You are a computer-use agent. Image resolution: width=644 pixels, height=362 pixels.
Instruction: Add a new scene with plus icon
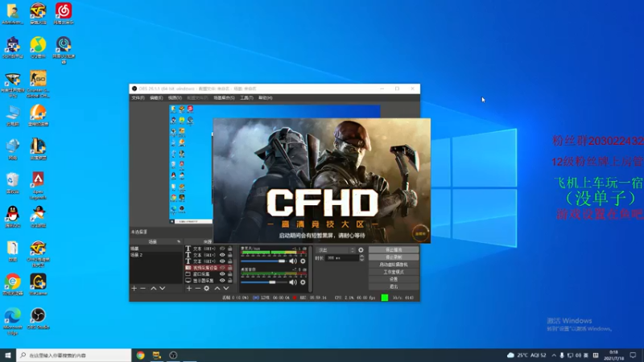tap(134, 289)
